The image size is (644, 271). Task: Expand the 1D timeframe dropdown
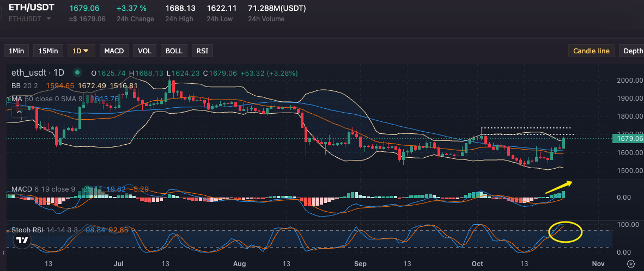81,51
